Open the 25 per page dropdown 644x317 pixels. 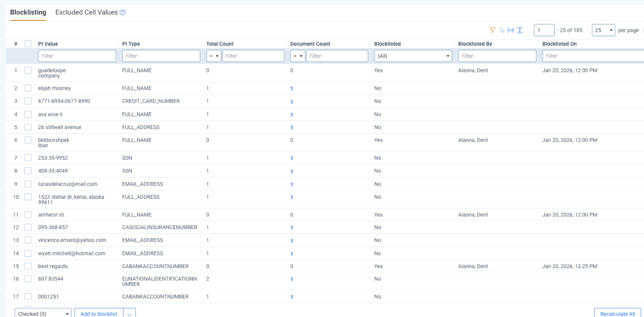pos(603,30)
